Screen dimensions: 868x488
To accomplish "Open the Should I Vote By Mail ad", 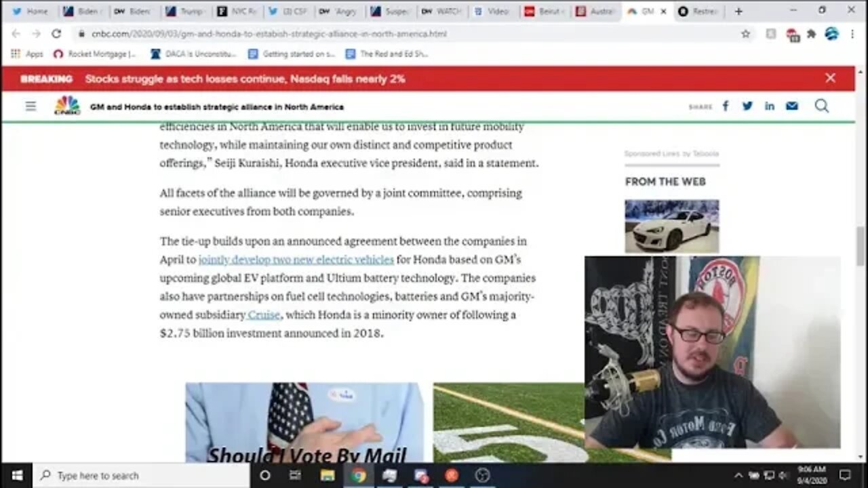I will click(304, 422).
